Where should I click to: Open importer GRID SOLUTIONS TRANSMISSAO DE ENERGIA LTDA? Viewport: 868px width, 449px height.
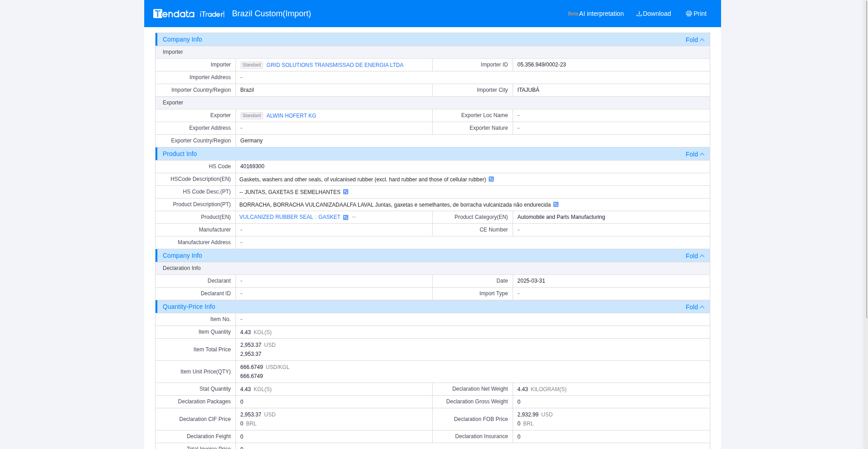[335, 65]
